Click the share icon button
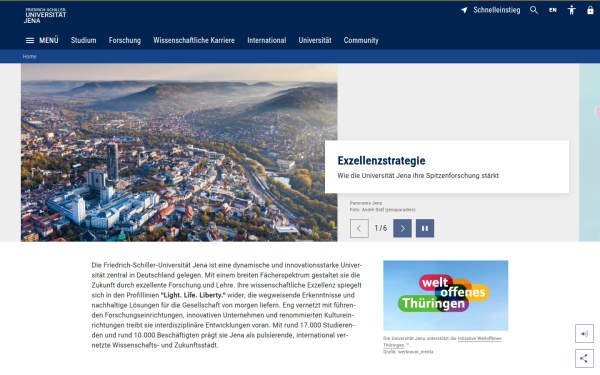 (584, 358)
